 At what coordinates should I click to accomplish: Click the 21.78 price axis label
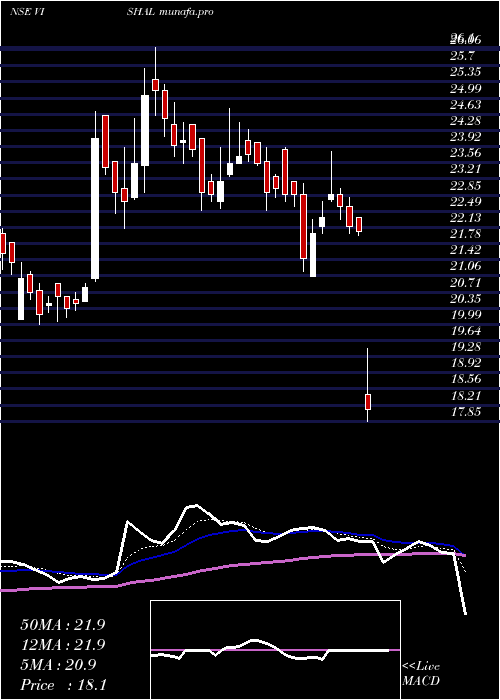466,234
